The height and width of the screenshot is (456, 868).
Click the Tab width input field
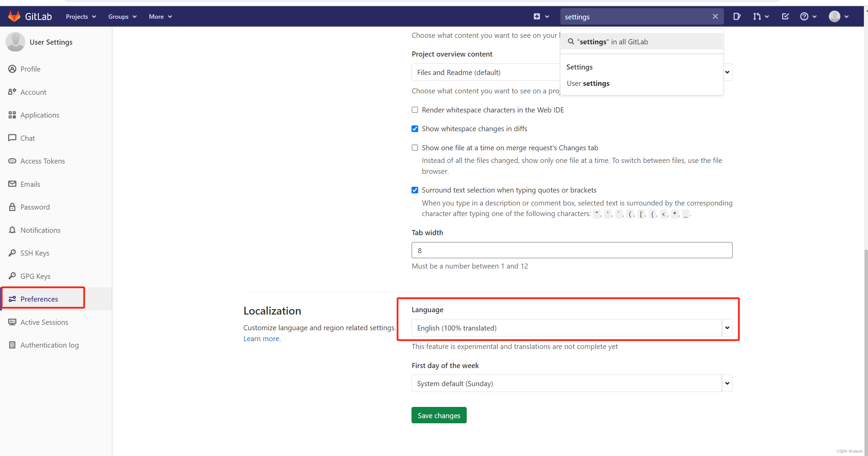(x=572, y=250)
